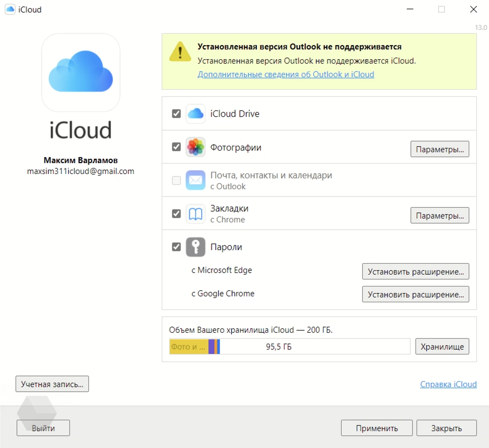Uncheck the iCloud Drive checkbox
The image size is (489, 448).
point(176,114)
